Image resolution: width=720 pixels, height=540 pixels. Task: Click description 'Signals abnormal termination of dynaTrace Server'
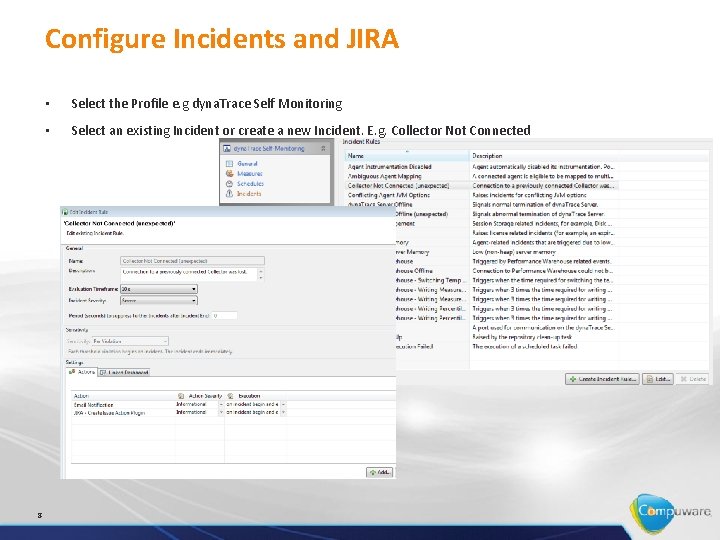(x=538, y=214)
